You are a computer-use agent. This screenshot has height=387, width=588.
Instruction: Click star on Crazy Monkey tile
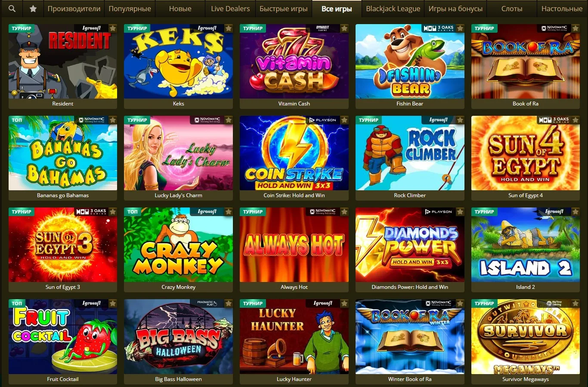(x=229, y=212)
